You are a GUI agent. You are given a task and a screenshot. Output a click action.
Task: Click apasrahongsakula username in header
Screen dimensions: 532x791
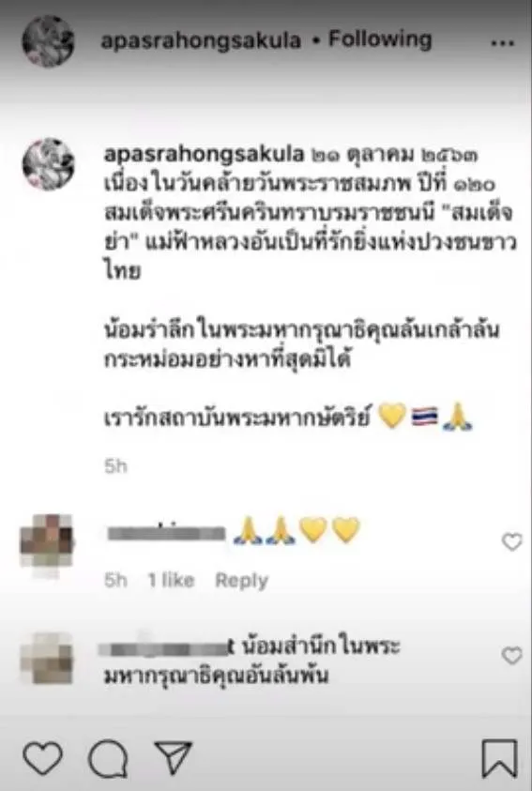coord(201,40)
